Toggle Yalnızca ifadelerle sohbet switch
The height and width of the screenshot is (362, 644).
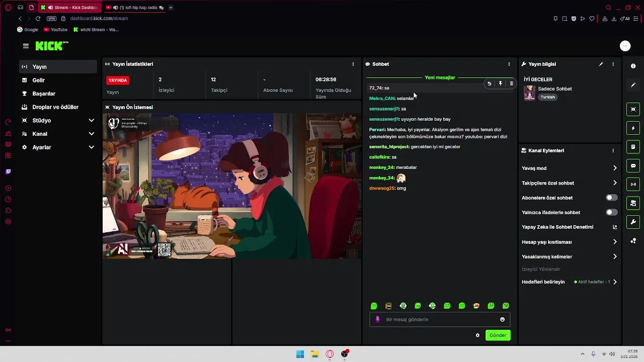pos(611,213)
